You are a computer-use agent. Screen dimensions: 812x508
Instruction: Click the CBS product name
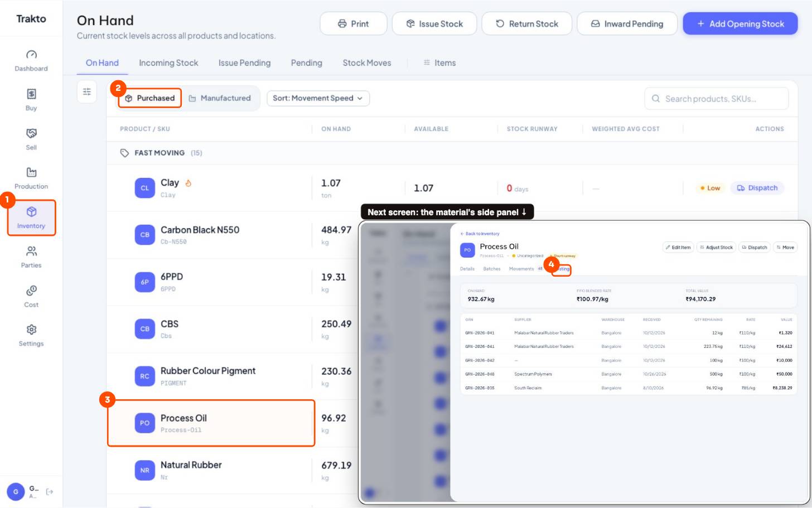pos(170,324)
